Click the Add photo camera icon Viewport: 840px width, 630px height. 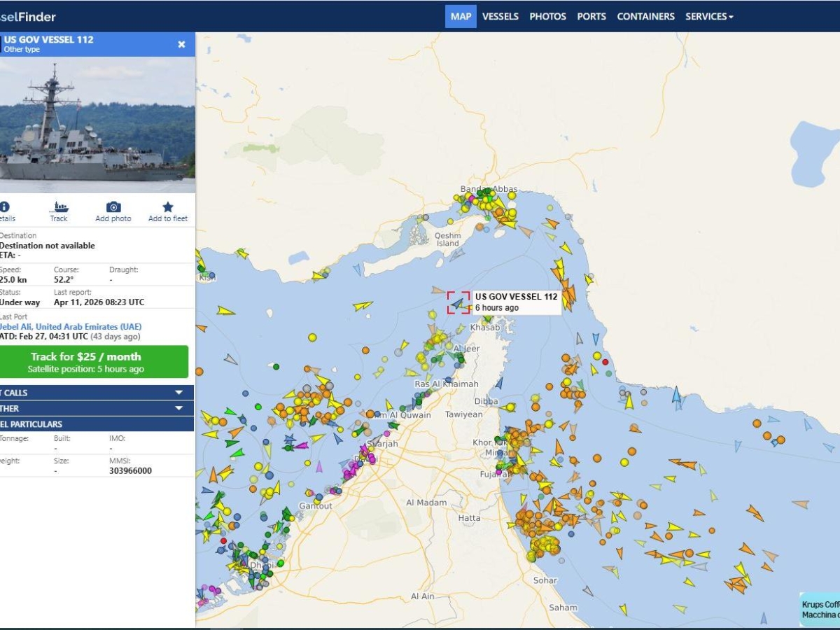[113, 208]
